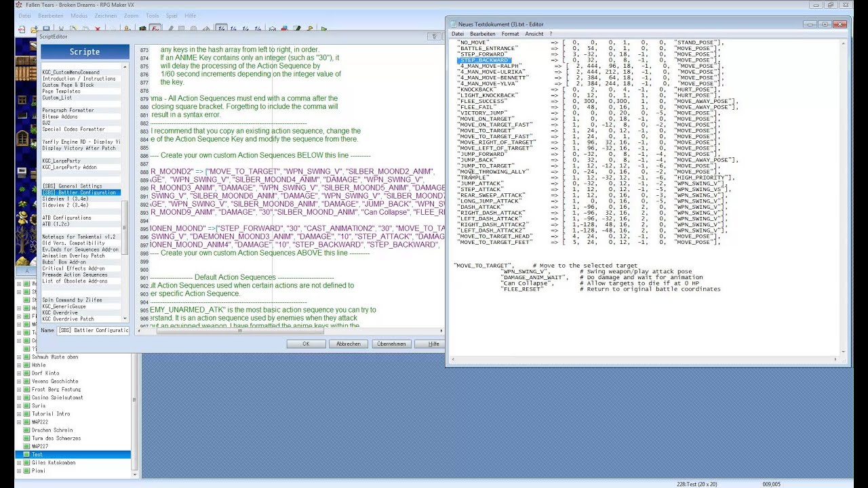
Task: Click the green Playtest arrow icon
Action: click(323, 29)
